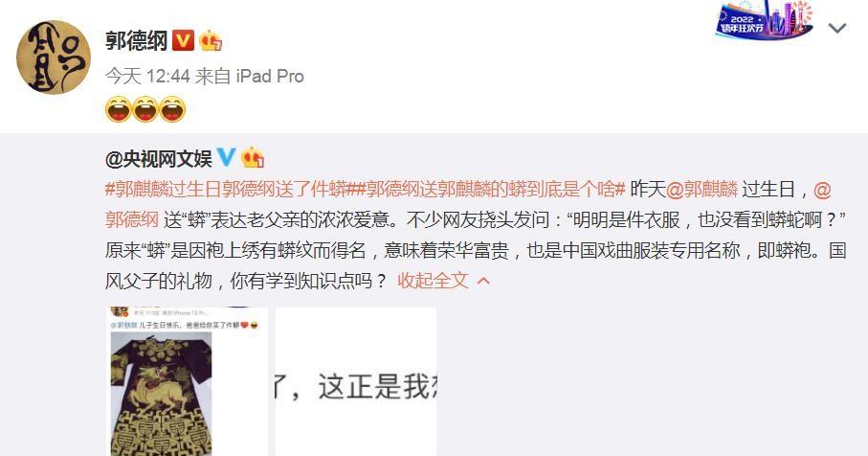The image size is (868, 456).
Task: Click the third laughing emoji in the post
Action: 172,109
